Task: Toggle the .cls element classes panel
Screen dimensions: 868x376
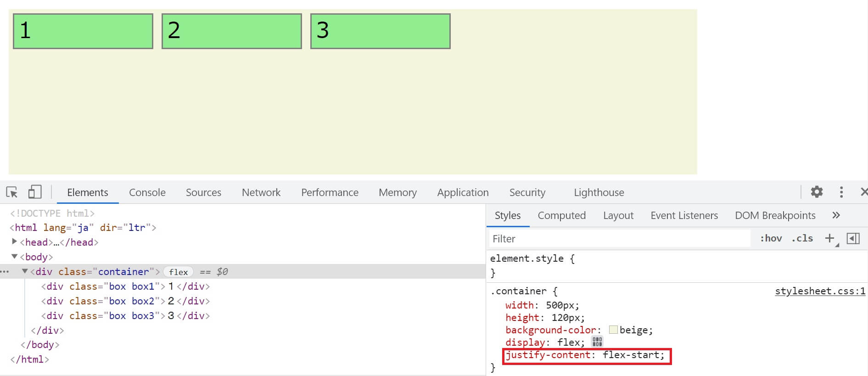Action: pos(802,238)
